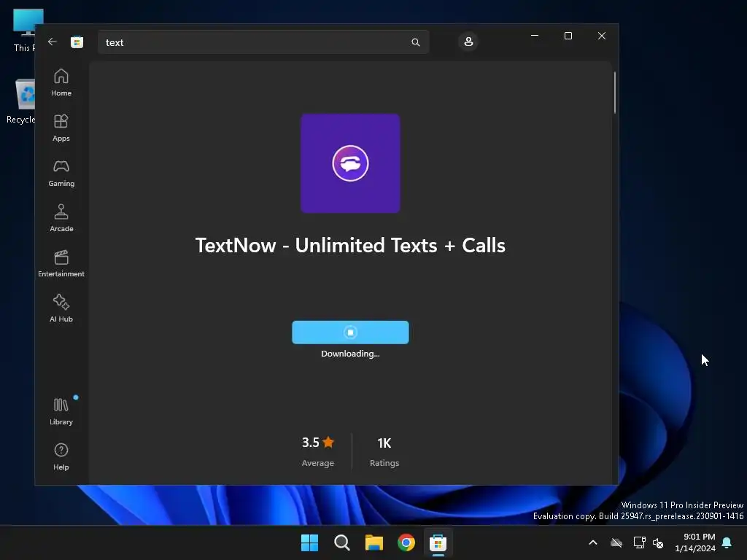Click Microsoft Store taskbar icon
This screenshot has height=560, width=747.
pyautogui.click(x=438, y=542)
